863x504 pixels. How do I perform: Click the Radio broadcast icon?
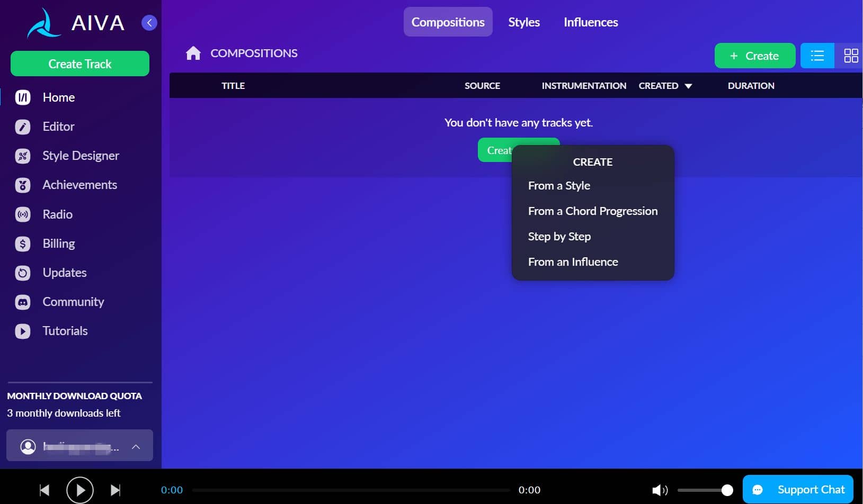pos(23,214)
